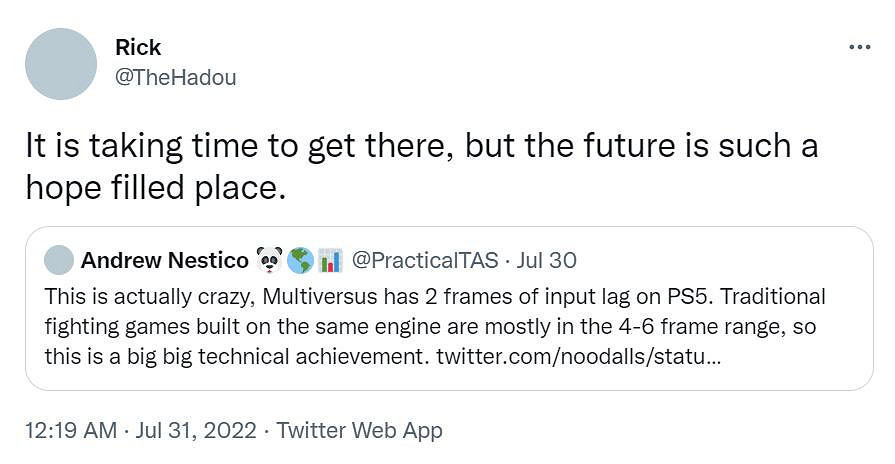Click Rick's large profile avatar

(61, 65)
